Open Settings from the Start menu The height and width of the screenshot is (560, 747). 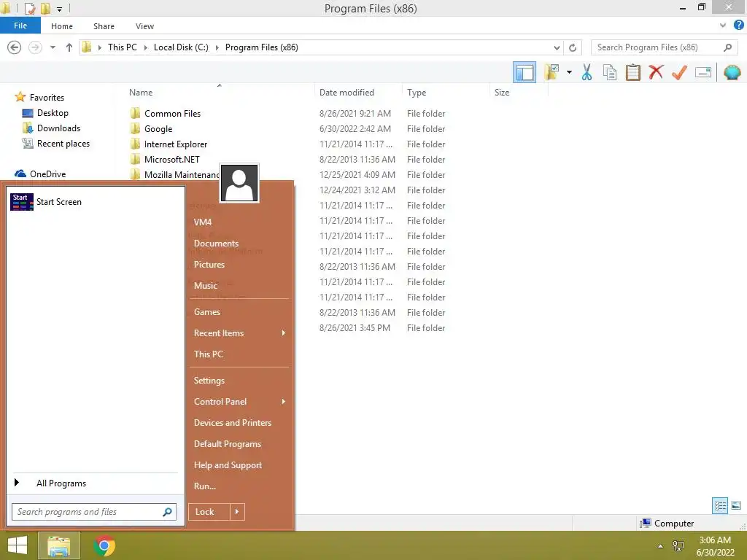click(209, 381)
